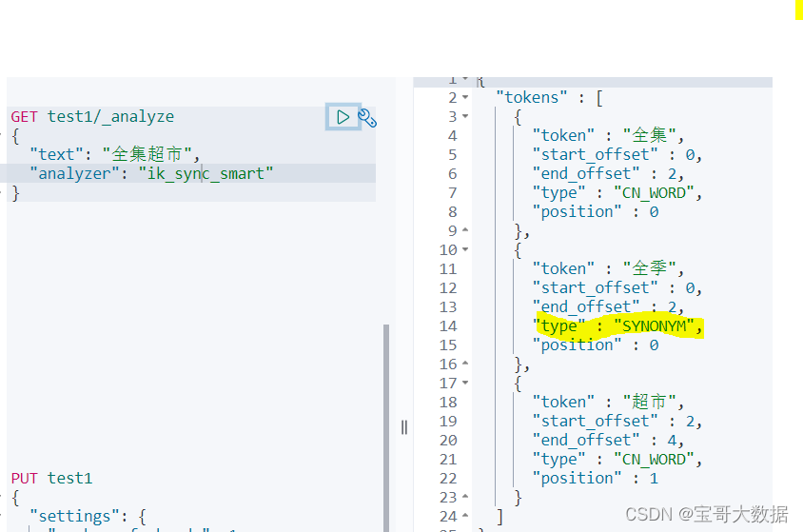Click "type" : "CN_WORD" on line 7
This screenshot has height=532, width=803.
click(x=617, y=192)
